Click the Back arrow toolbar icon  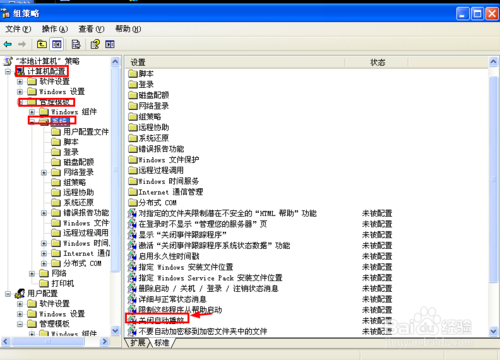tap(8, 44)
